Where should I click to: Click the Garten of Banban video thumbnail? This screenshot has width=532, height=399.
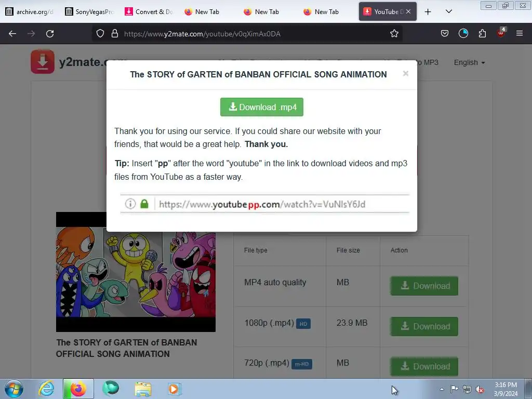coord(136,272)
